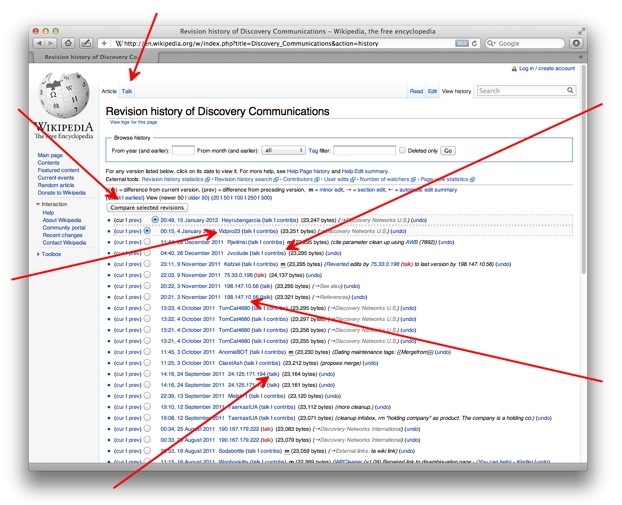622x505 pixels.
Task: Expand the Toolbox sidebar section
Action: (x=38, y=254)
